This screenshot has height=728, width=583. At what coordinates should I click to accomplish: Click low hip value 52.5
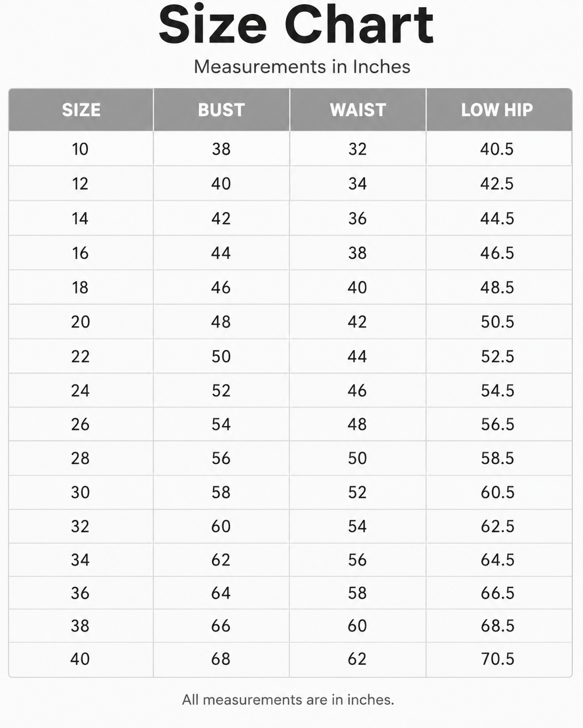(x=497, y=356)
